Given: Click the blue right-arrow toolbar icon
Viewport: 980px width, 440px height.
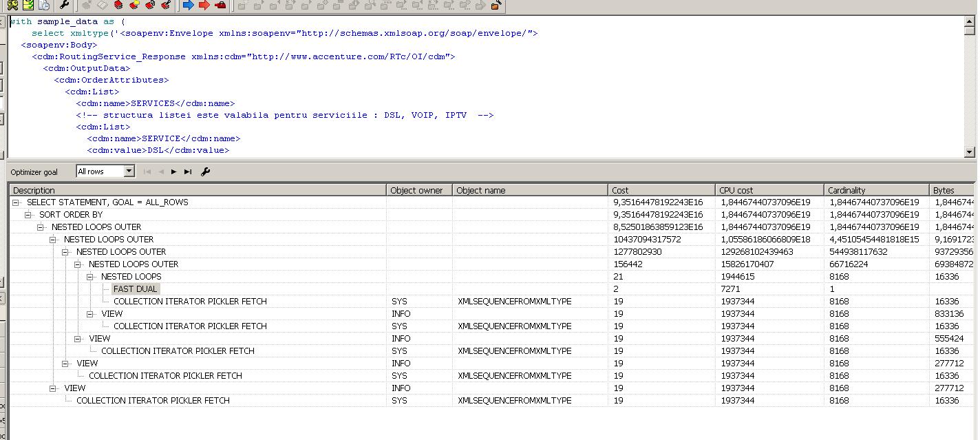Looking at the screenshot, I should [189, 5].
